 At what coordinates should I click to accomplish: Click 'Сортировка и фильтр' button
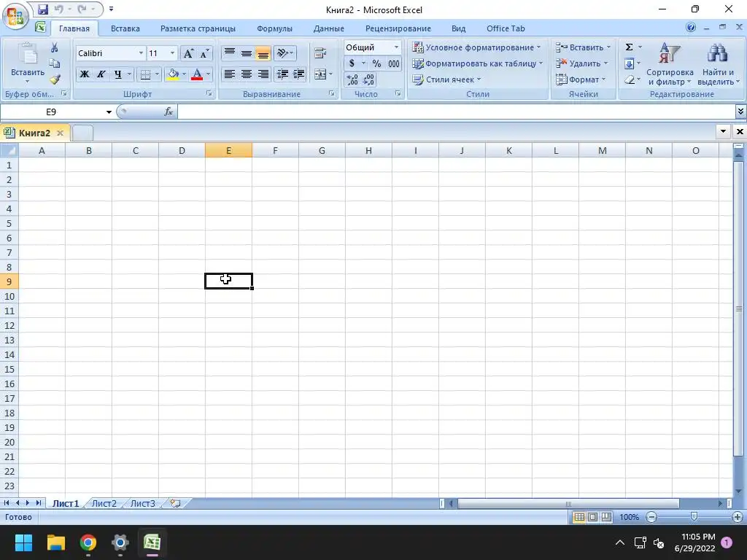coord(670,63)
